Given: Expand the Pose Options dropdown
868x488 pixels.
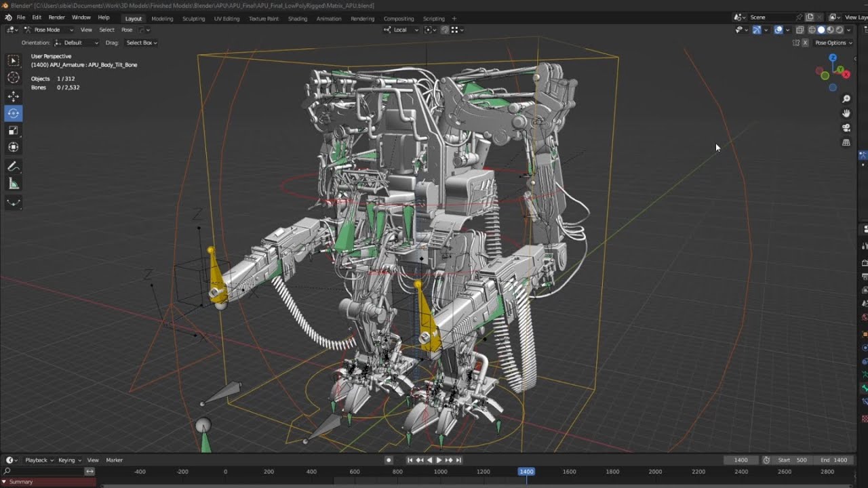Looking at the screenshot, I should coord(833,43).
